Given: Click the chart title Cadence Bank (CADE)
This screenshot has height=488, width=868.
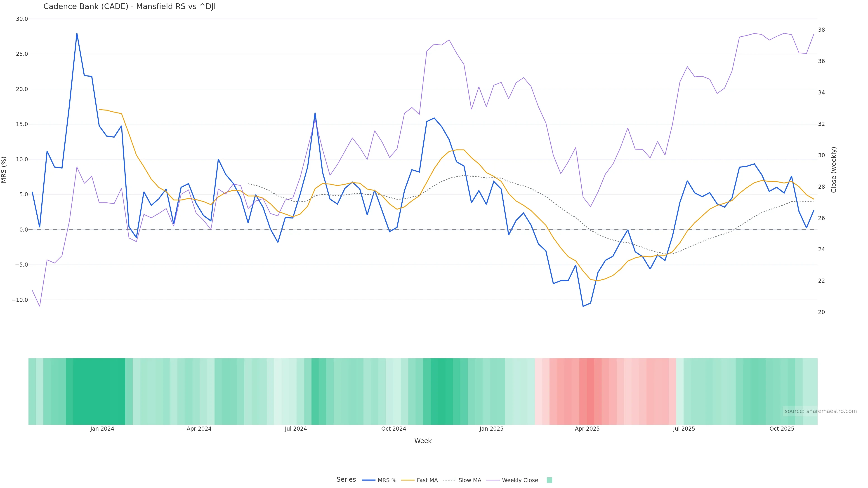Looking at the screenshot, I should click(x=129, y=6).
